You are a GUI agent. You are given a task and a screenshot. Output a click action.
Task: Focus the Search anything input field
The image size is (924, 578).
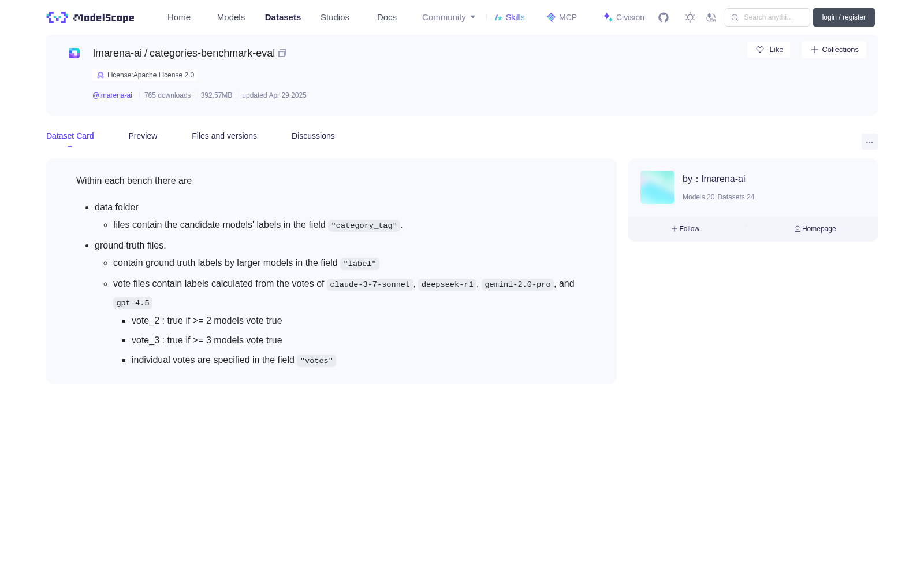tap(767, 17)
